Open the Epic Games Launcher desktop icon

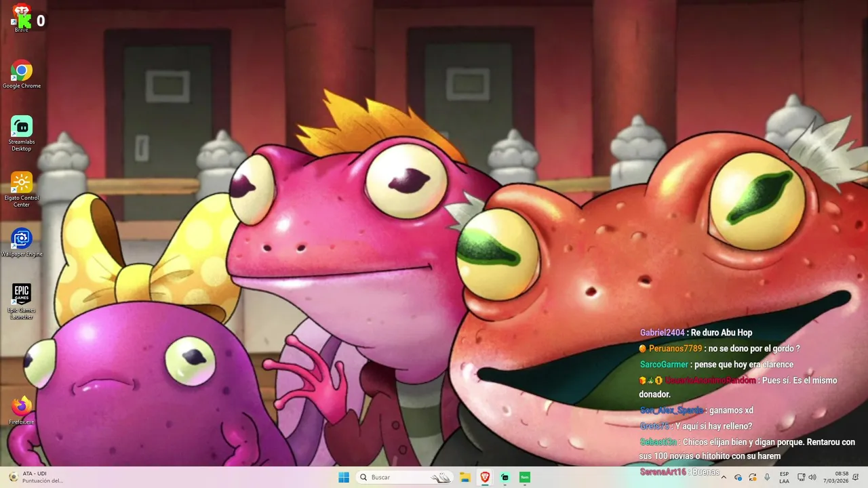tap(22, 302)
